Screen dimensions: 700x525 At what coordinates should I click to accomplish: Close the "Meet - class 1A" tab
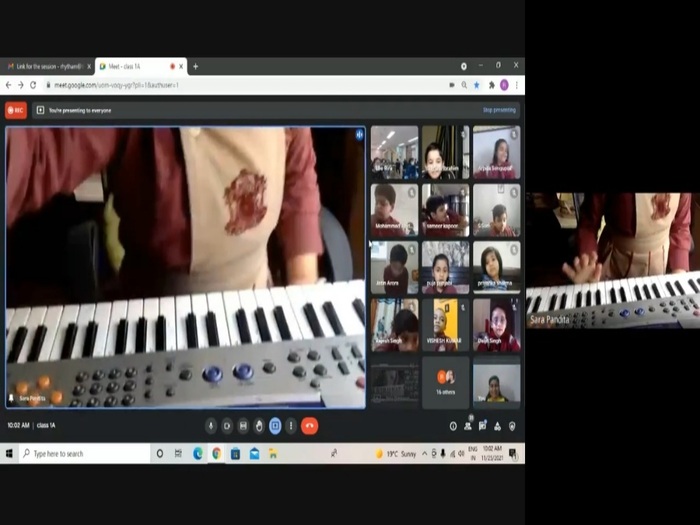click(181, 67)
